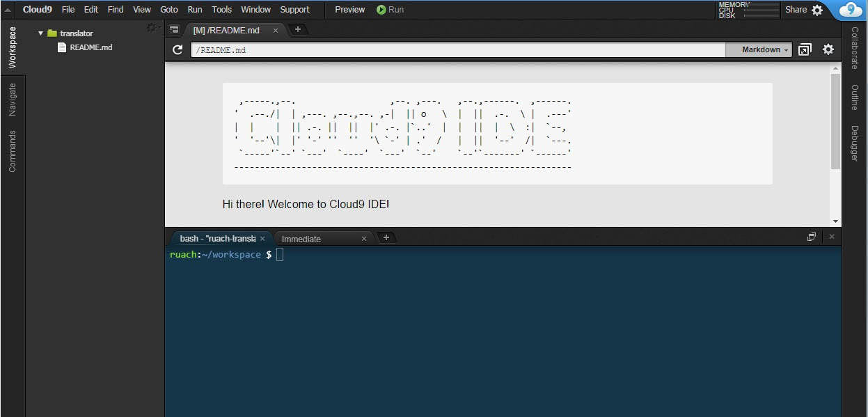Click the green Run button
The width and height of the screenshot is (868, 417).
pyautogui.click(x=390, y=10)
